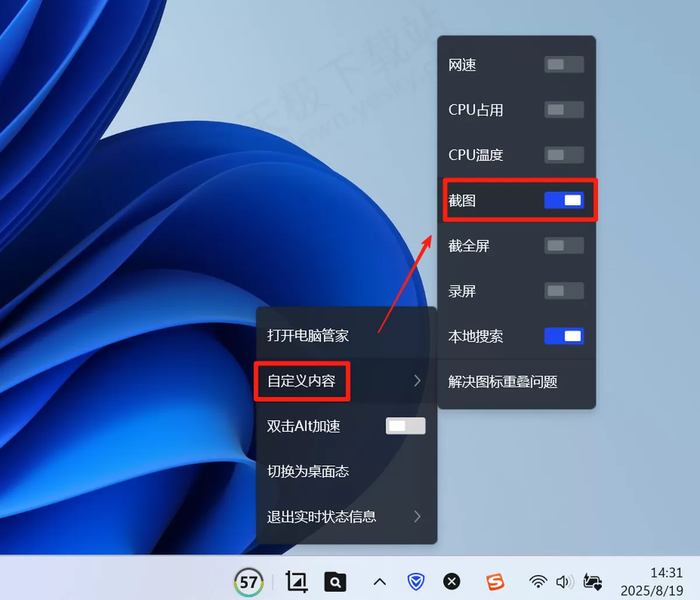Open the blue shield PC Manager tray icon
Screen dimensions: 700x600
point(416,581)
